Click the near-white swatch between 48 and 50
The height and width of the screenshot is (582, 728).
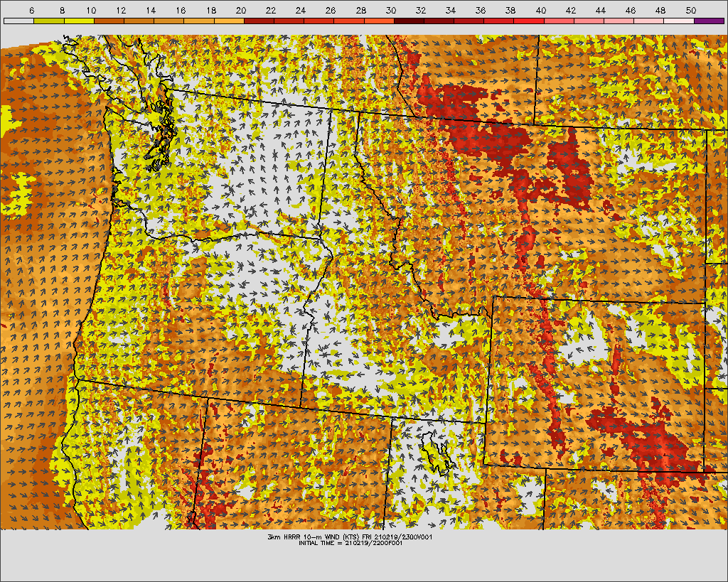click(679, 21)
